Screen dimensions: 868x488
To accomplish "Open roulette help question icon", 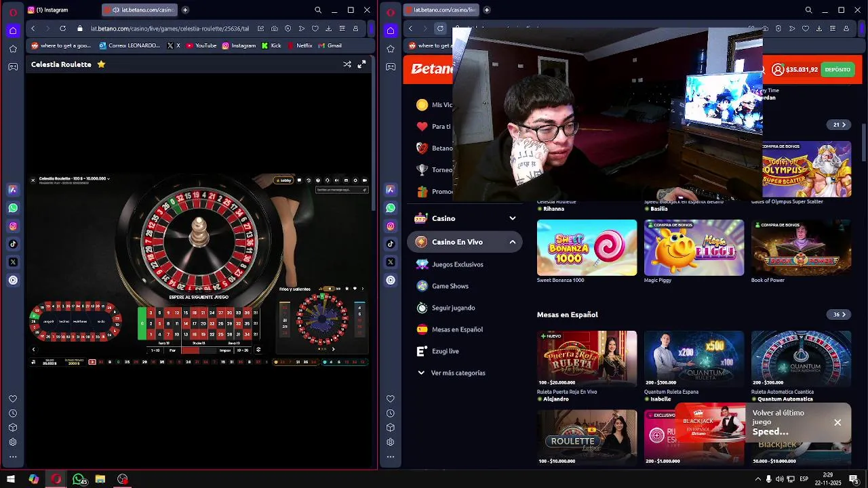I will tap(318, 180).
